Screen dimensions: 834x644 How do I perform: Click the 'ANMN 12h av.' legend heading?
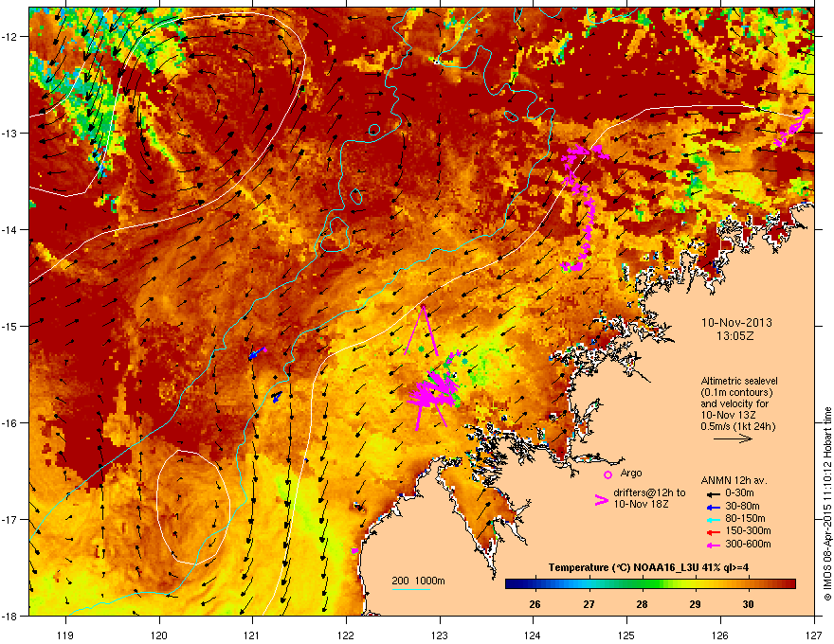pos(734,480)
